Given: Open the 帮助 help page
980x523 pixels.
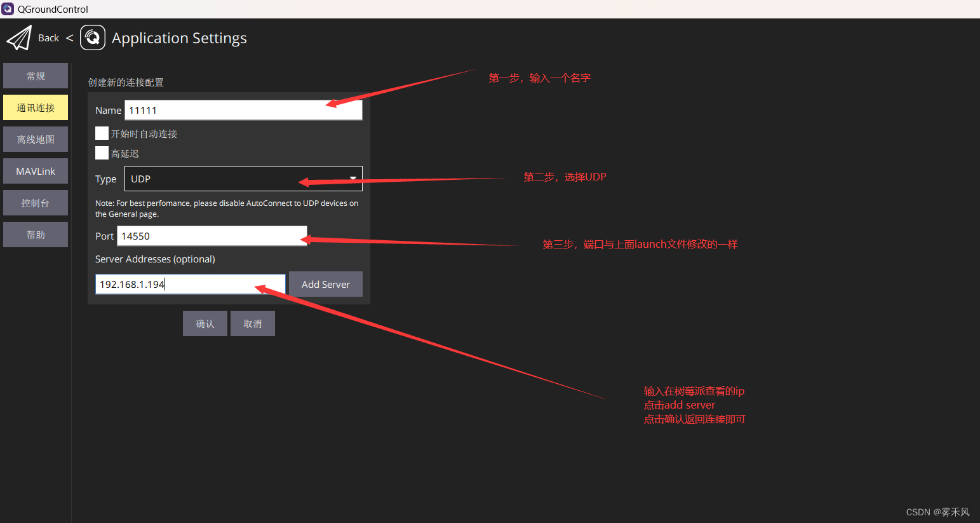Looking at the screenshot, I should pos(35,234).
